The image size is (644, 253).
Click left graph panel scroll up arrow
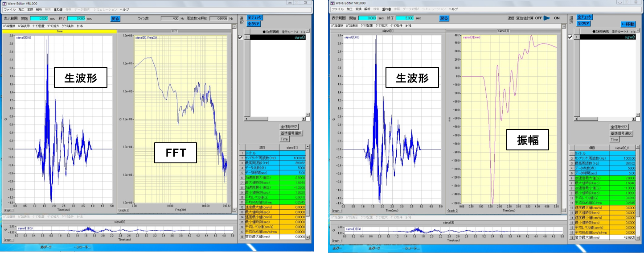click(234, 26)
